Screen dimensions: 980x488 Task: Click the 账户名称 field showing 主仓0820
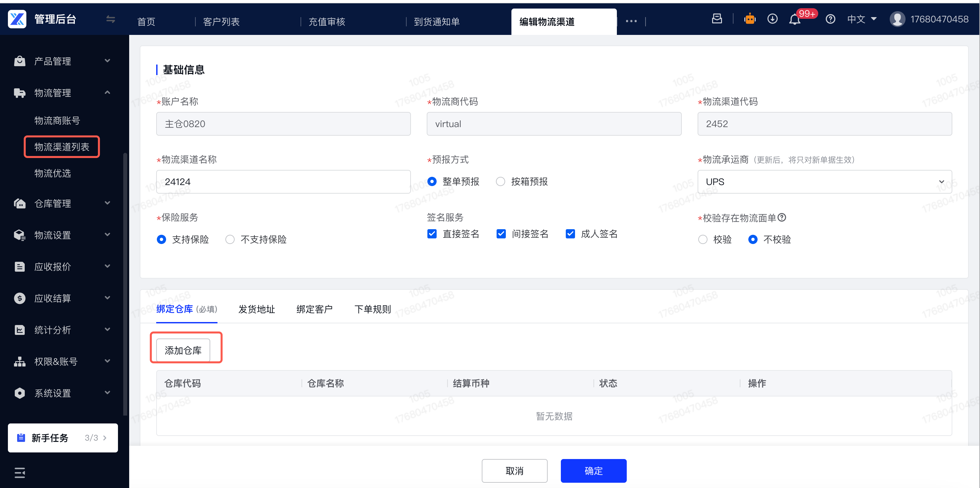(x=283, y=124)
